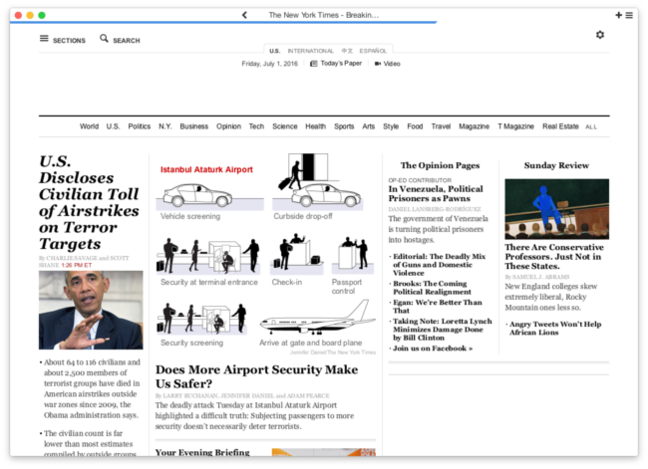Screen dimensions: 648x469
Task: Click the Istanbul Ataturk Airport graphic title
Action: click(x=207, y=169)
